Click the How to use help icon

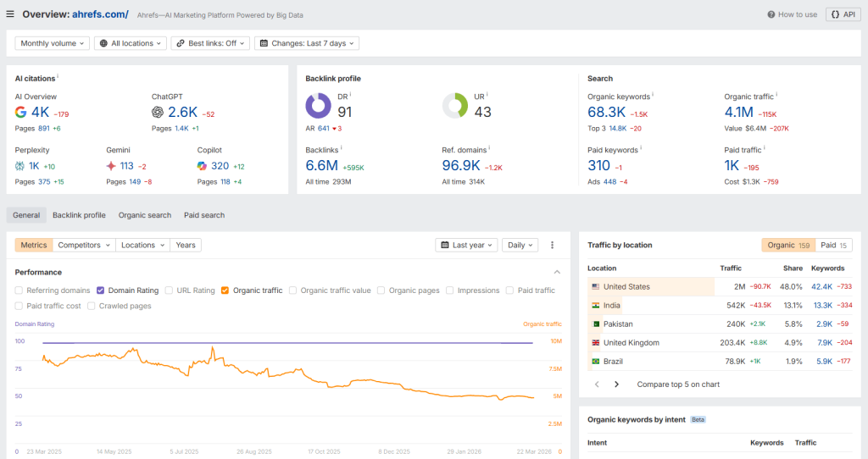tap(771, 14)
